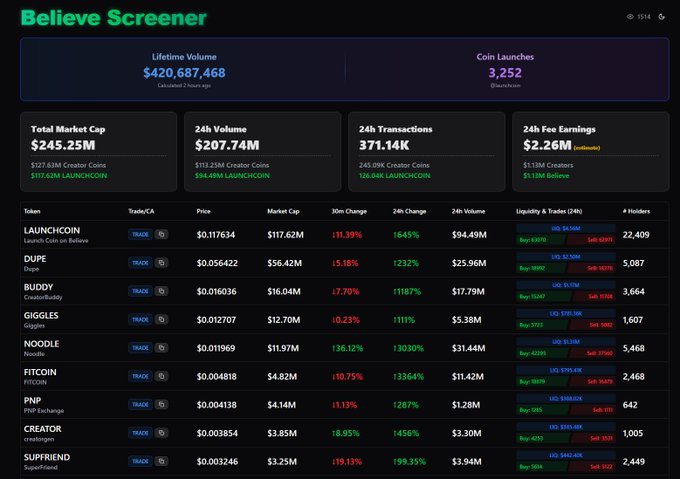
Task: Click the eye views counter icon
Action: [630, 17]
